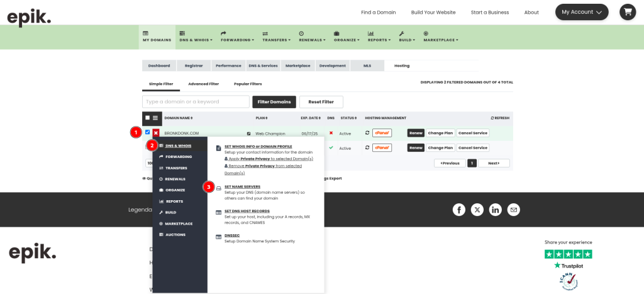Click Cancel Service in the second row
This screenshot has width=644, height=294.
click(x=473, y=147)
